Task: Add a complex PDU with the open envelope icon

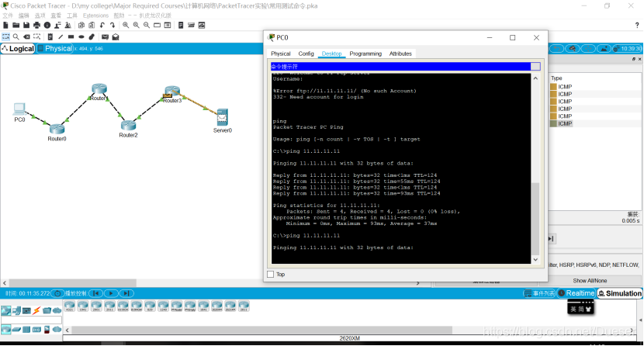Action: coord(116,37)
